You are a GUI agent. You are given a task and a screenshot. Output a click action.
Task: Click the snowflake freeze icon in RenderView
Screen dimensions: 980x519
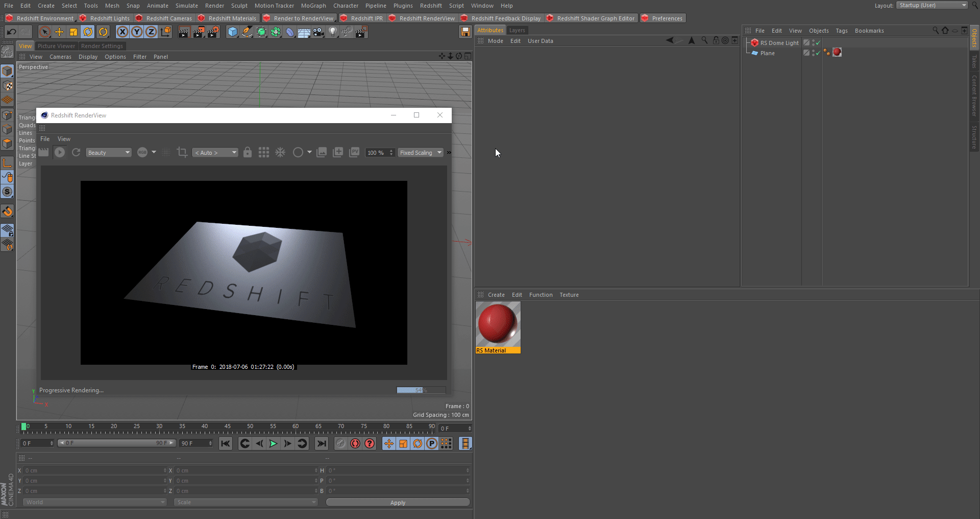coord(280,152)
